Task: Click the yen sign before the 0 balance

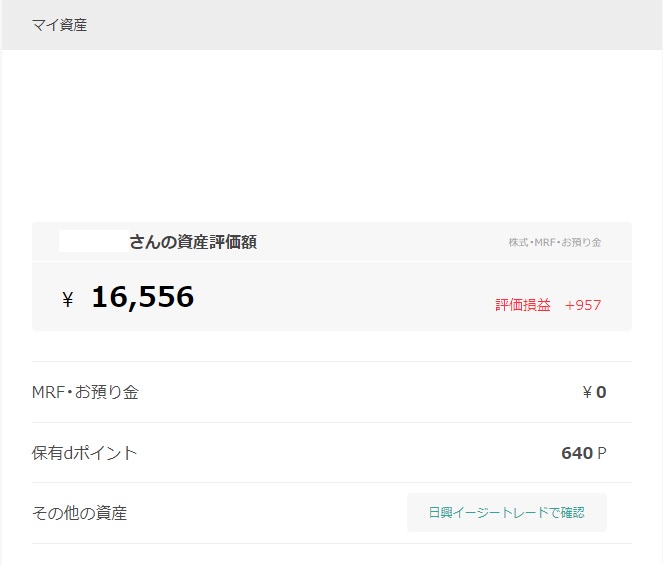Action: tap(587, 392)
